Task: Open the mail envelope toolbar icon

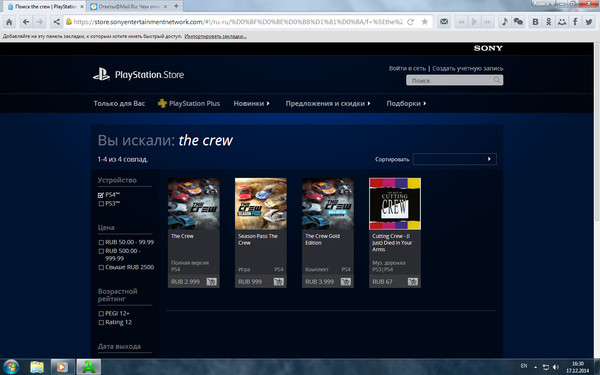Action: [444, 22]
